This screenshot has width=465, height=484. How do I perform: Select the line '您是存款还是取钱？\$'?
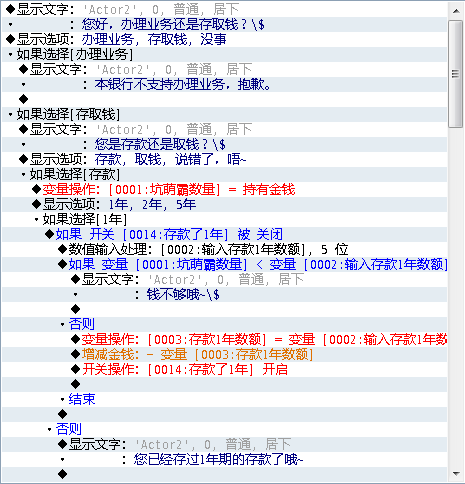tap(224, 144)
